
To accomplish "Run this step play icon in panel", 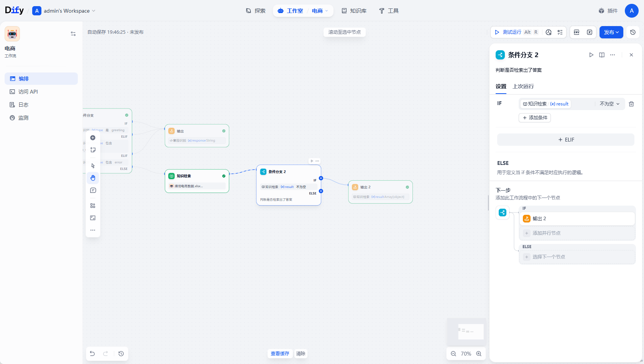I will [591, 55].
